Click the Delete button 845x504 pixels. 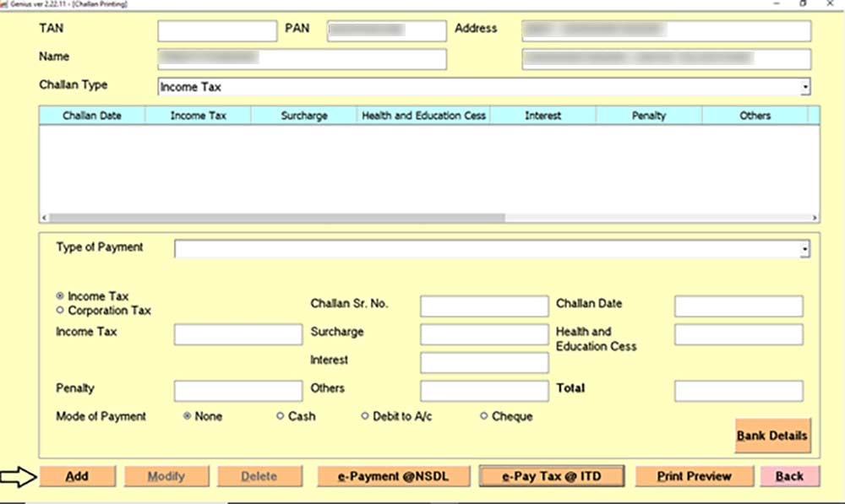tap(259, 475)
